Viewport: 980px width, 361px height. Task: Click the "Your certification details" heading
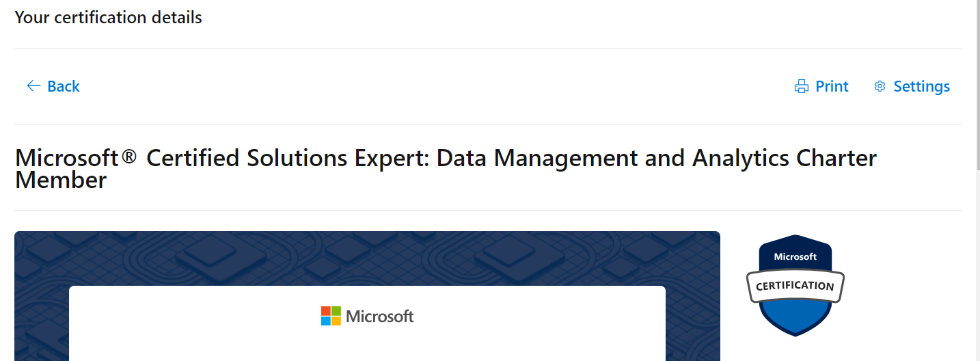(109, 17)
